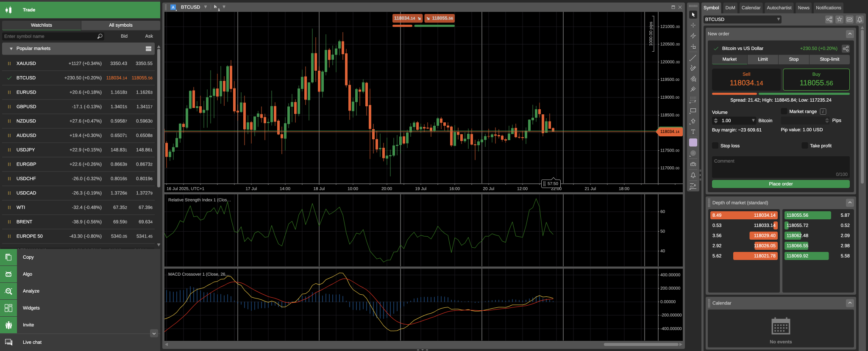
Task: Click the Comment text field
Action: (781, 167)
